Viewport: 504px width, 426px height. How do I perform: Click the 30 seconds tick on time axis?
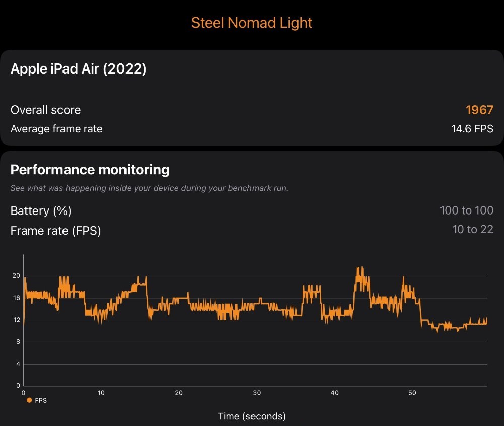[257, 393]
